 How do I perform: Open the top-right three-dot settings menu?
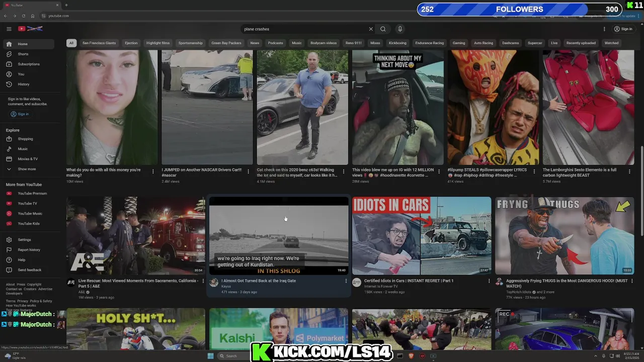click(604, 29)
